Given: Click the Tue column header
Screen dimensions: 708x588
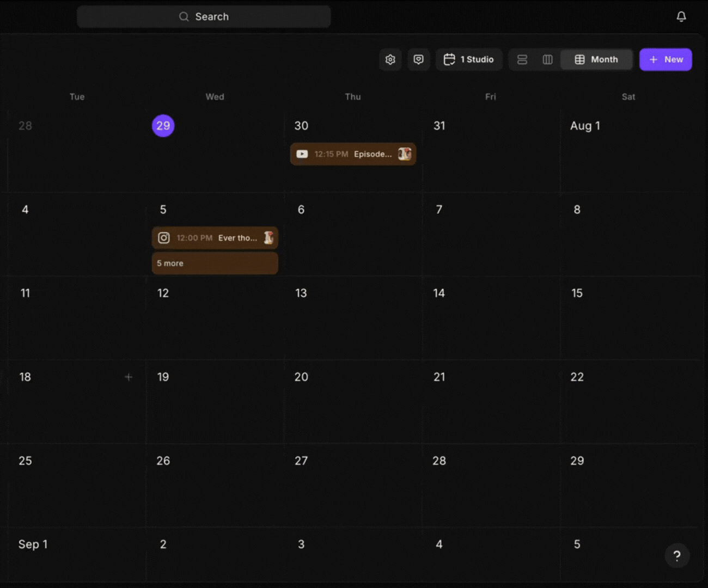Looking at the screenshot, I should point(77,96).
